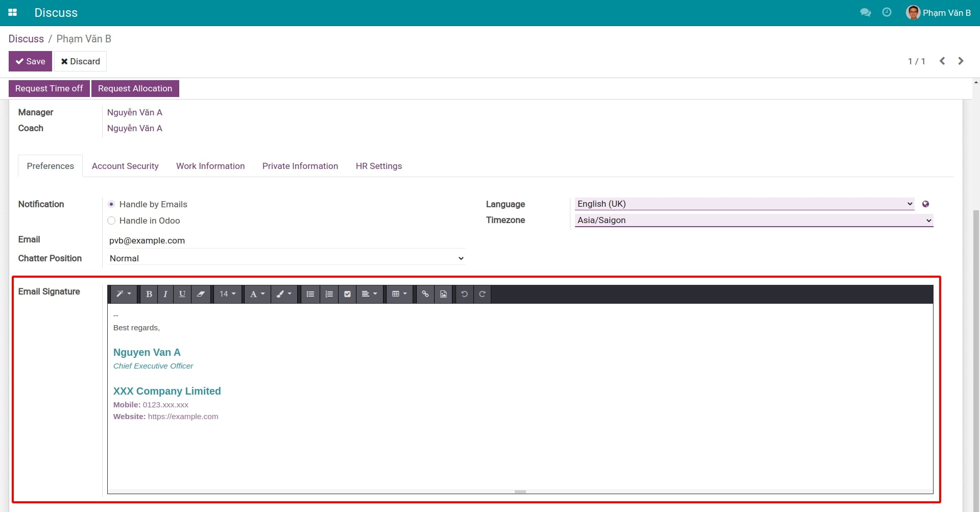Insert a link with the chain icon
The height and width of the screenshot is (512, 980).
pos(425,294)
